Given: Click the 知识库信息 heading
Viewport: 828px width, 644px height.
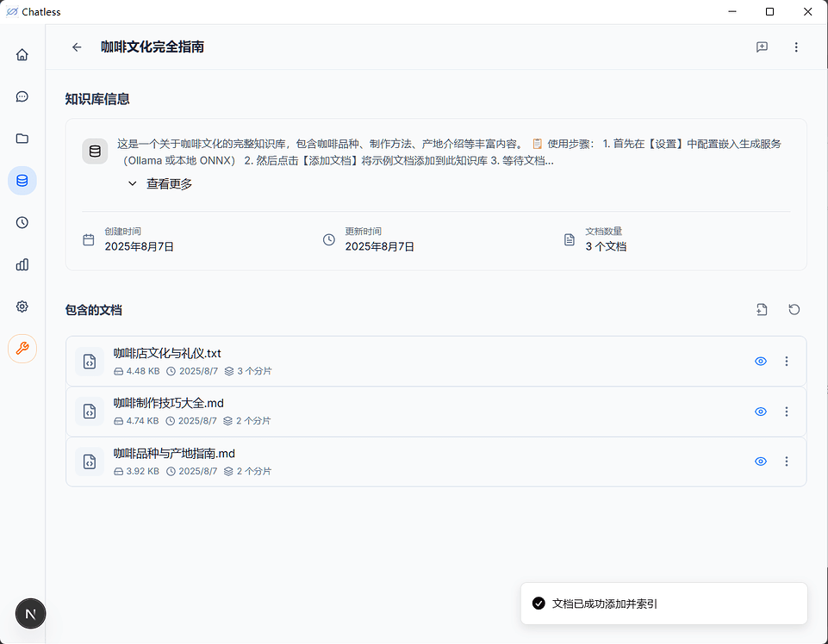Looking at the screenshot, I should (x=97, y=99).
